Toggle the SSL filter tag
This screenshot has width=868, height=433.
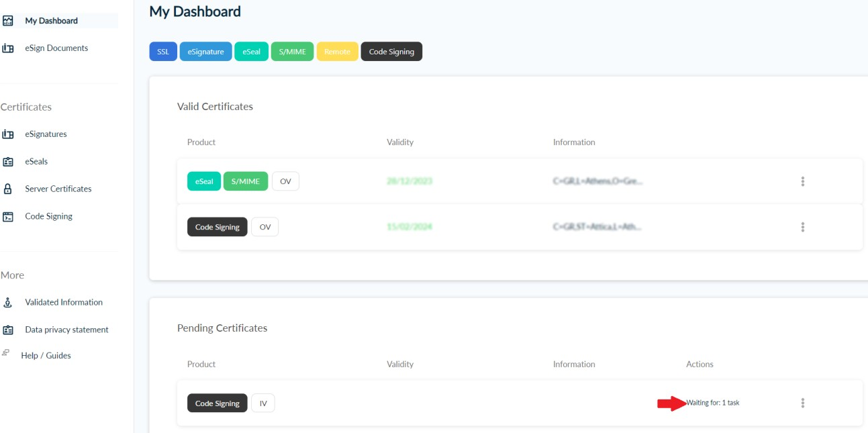coord(163,52)
